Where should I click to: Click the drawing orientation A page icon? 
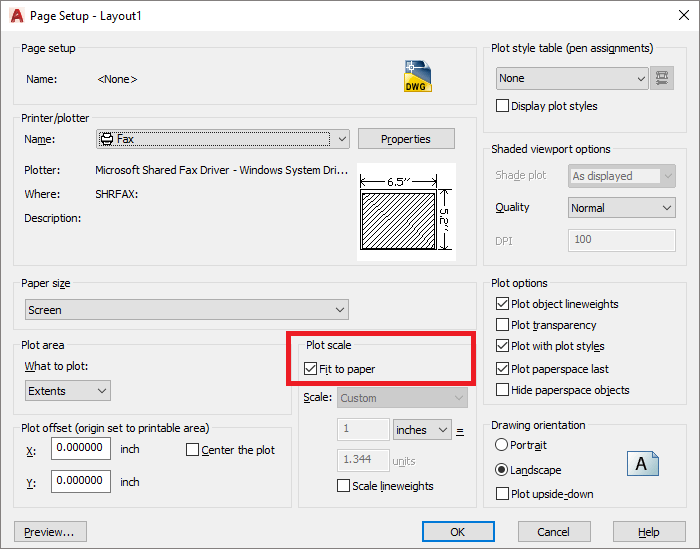coord(642,463)
